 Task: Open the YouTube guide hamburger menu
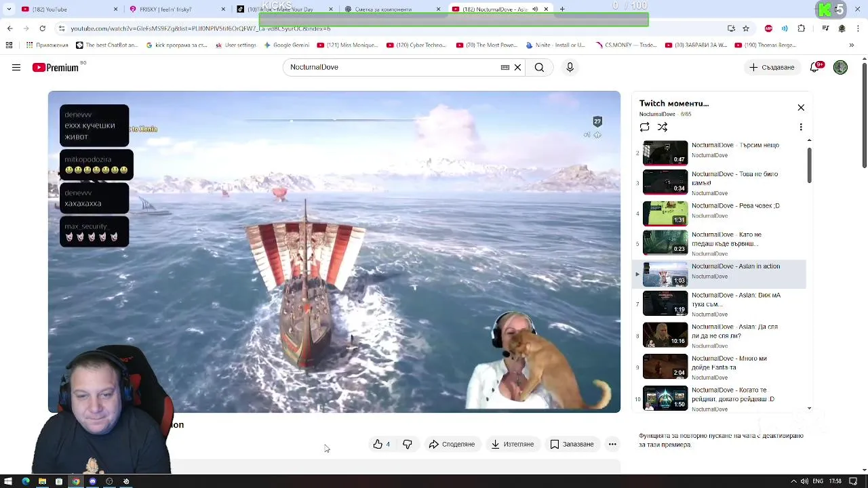[16, 67]
